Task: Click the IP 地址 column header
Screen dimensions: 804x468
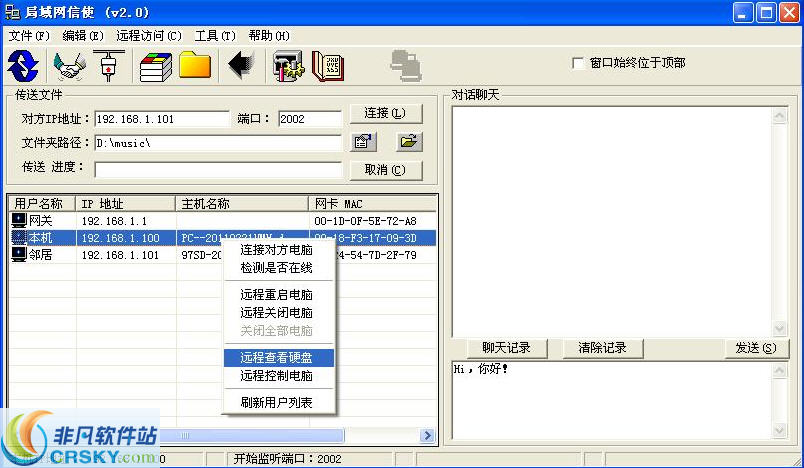Action: (x=126, y=204)
